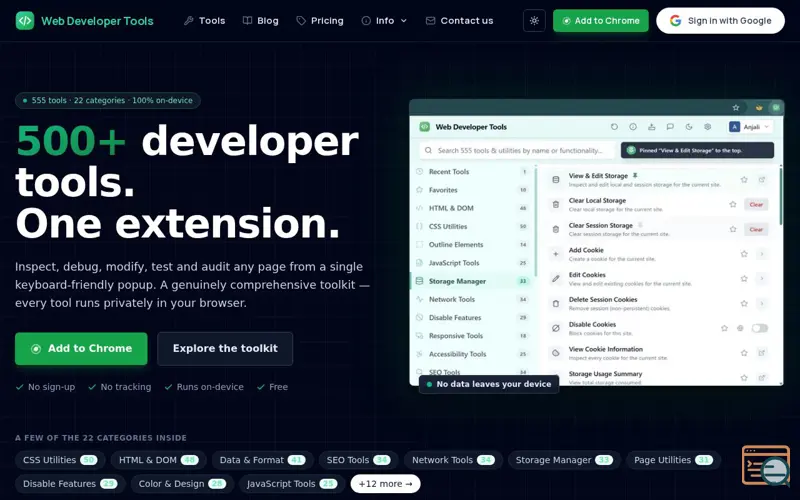800x500 pixels.
Task: Select Accessibility Tools in popup sidebar
Action: pyautogui.click(x=472, y=354)
